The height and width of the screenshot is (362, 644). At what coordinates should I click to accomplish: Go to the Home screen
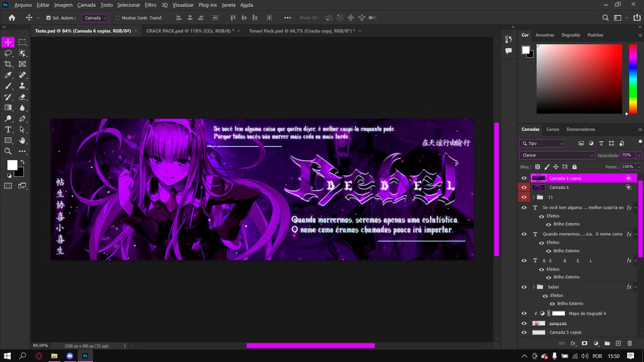click(12, 18)
